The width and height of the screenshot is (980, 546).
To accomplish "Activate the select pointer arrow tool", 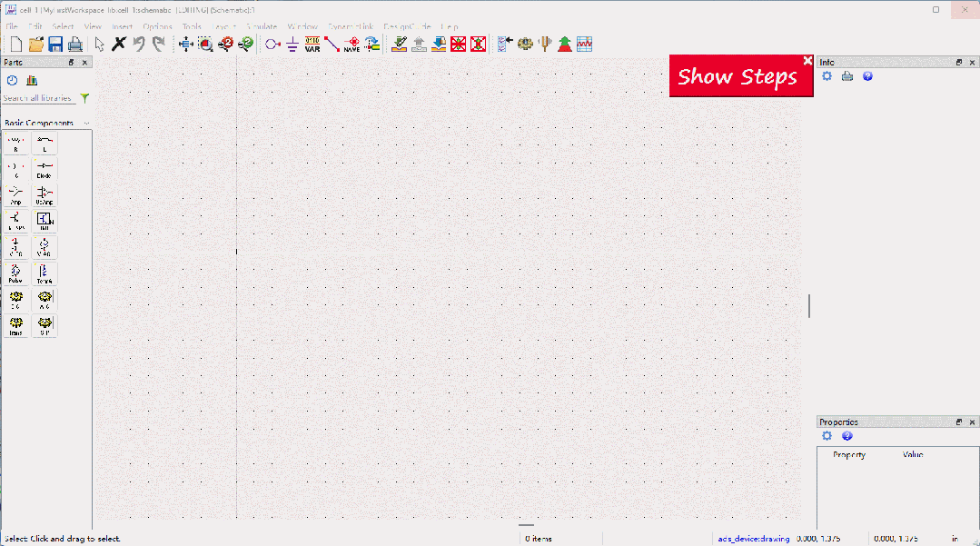I will coord(99,44).
